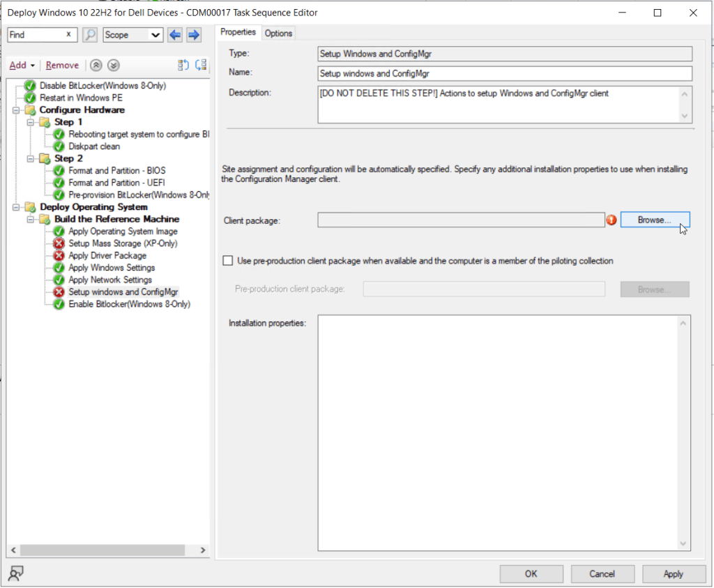Collapse the Configure Hardware group

pos(16,110)
